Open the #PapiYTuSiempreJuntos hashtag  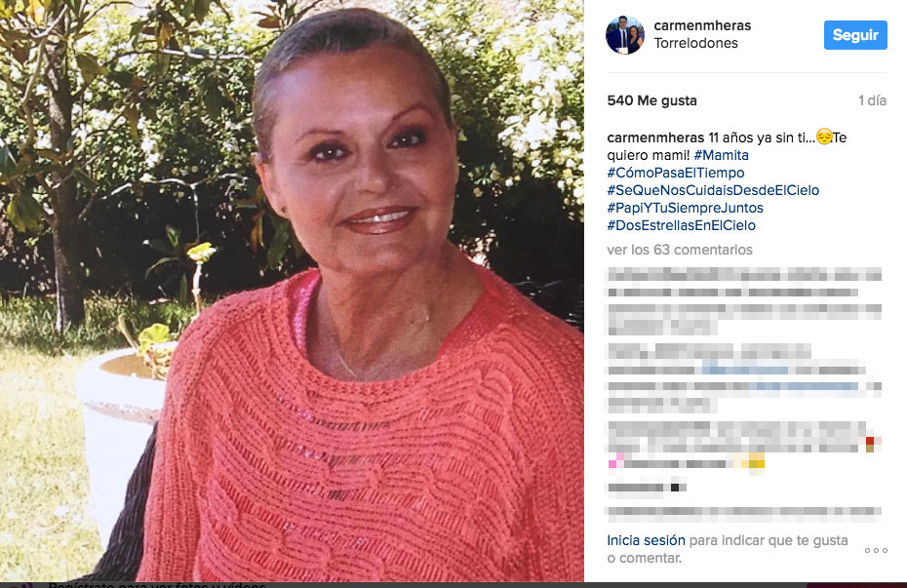(x=685, y=208)
